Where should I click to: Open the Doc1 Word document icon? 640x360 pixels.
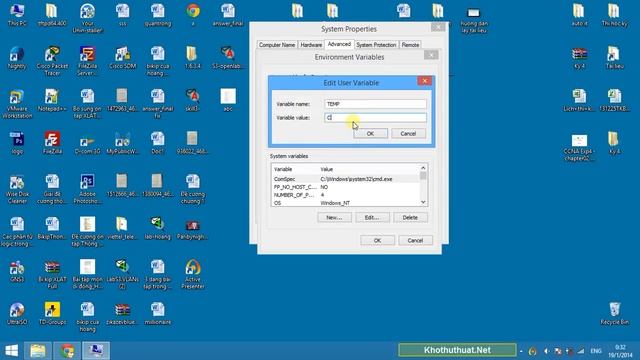[x=158, y=143]
